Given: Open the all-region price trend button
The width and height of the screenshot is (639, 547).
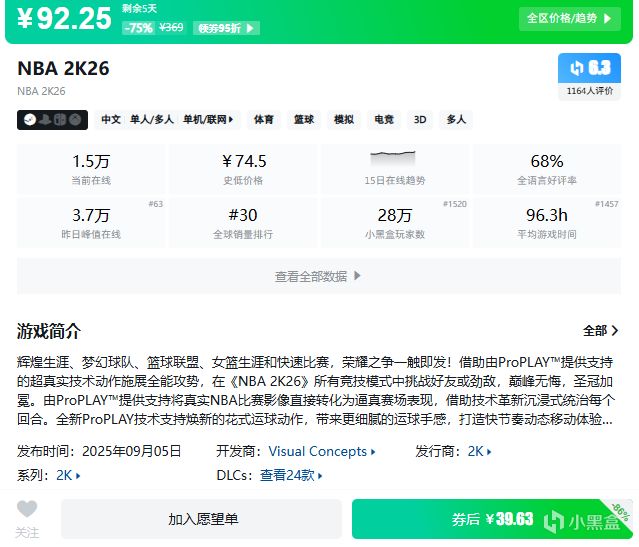Looking at the screenshot, I should (569, 18).
